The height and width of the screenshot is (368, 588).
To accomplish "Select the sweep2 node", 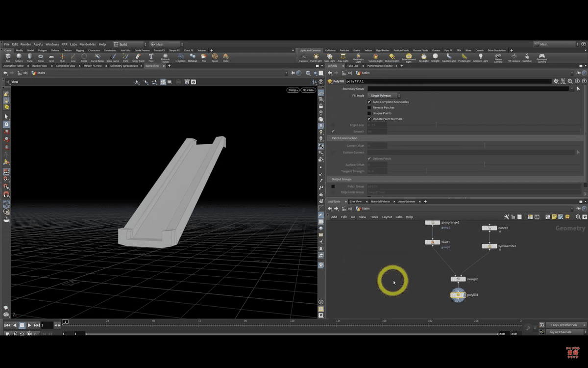I will pos(458,279).
